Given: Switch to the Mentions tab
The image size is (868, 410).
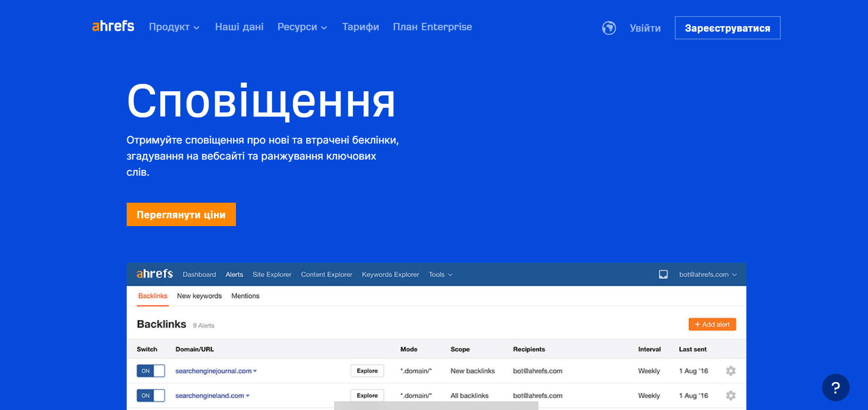Looking at the screenshot, I should (245, 296).
